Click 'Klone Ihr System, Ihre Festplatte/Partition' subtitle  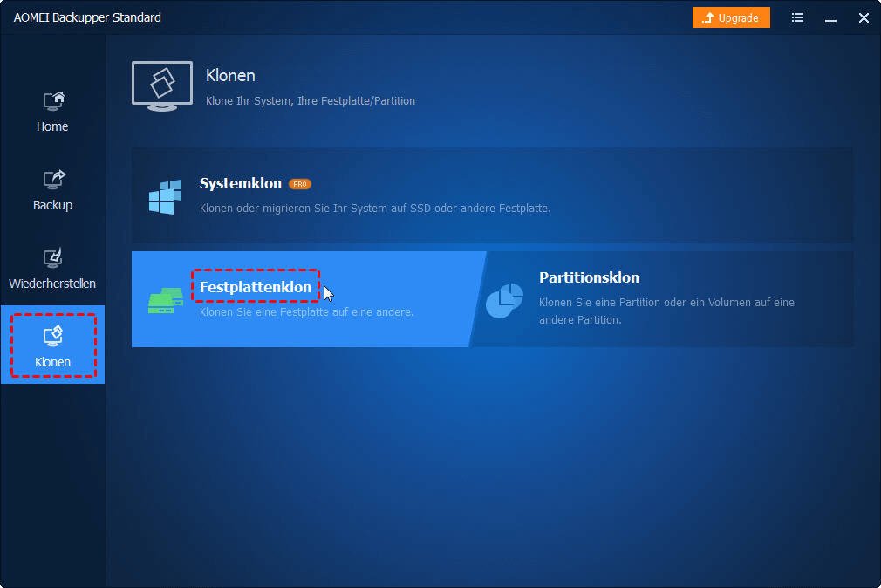[311, 100]
